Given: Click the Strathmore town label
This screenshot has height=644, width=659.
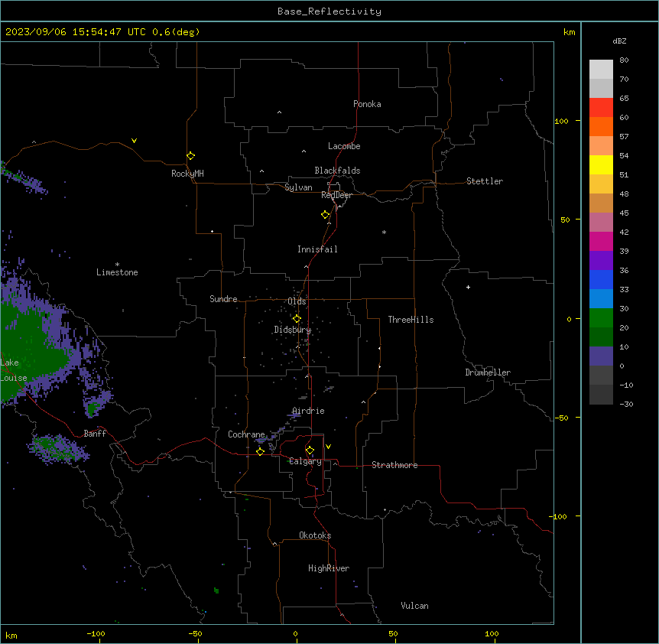Looking at the screenshot, I should 394,465.
